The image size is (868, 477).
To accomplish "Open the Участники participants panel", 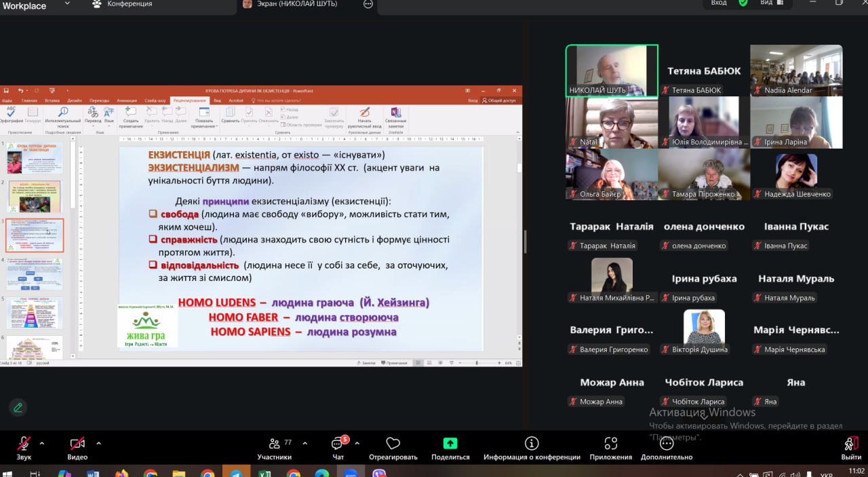I will [275, 444].
